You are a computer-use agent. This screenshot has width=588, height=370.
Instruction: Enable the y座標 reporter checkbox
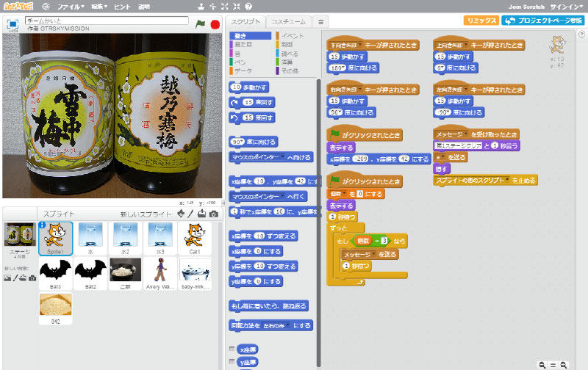pos(232,361)
